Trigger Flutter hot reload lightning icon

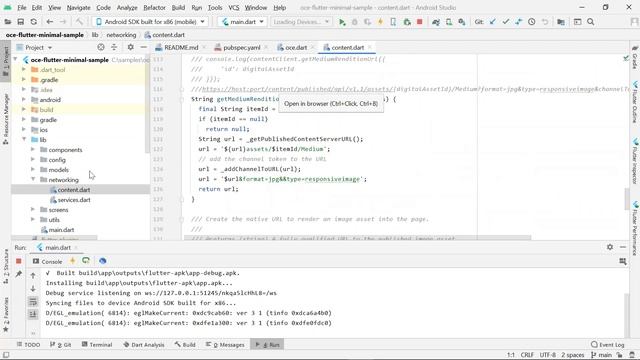pos(380,22)
